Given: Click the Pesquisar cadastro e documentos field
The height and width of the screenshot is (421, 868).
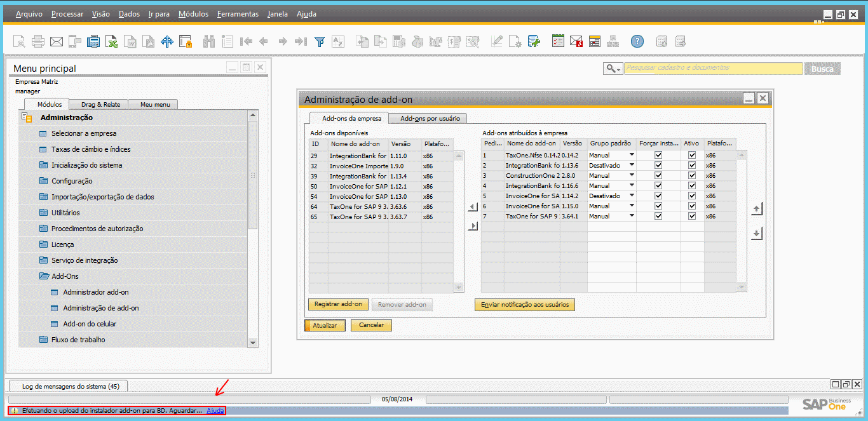Looking at the screenshot, I should tap(713, 69).
